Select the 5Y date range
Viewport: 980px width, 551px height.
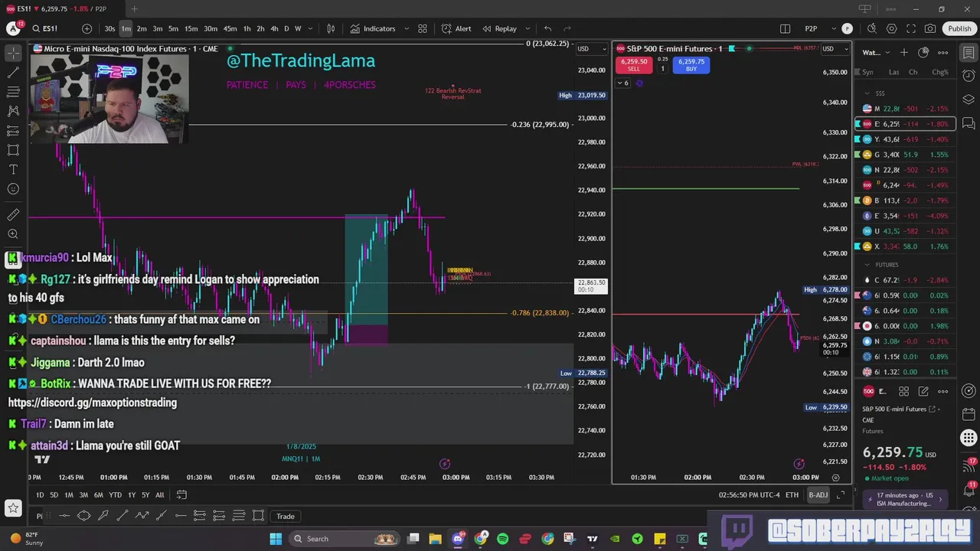pyautogui.click(x=145, y=495)
